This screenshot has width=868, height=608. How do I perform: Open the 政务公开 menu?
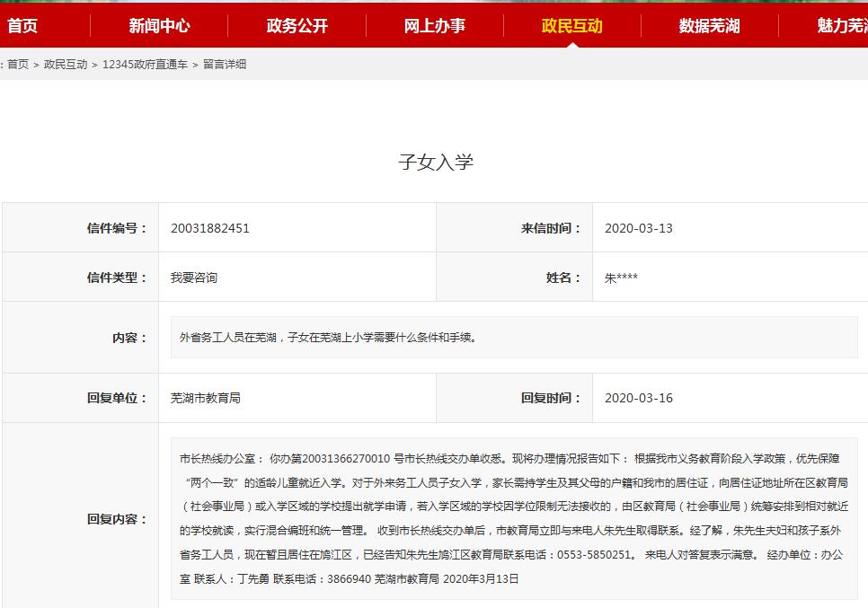[297, 27]
